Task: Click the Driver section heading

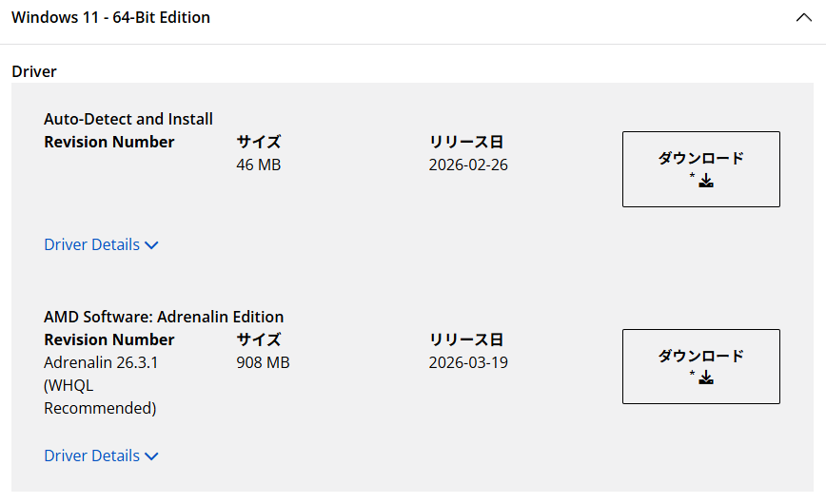Action: point(34,71)
